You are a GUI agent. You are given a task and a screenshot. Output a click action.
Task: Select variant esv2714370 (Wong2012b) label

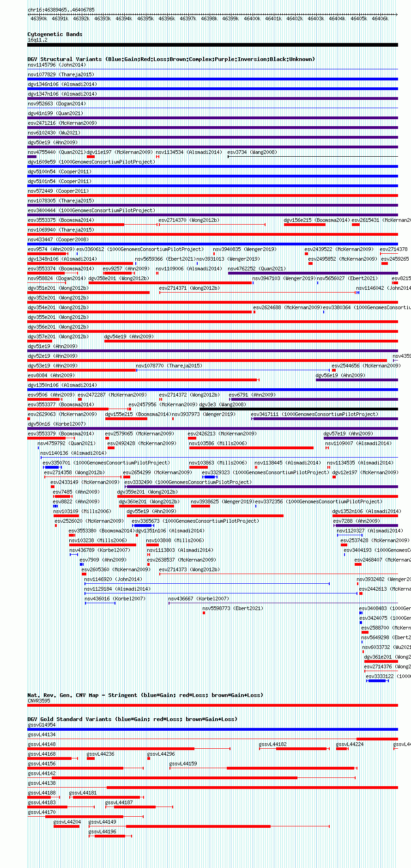(x=189, y=220)
